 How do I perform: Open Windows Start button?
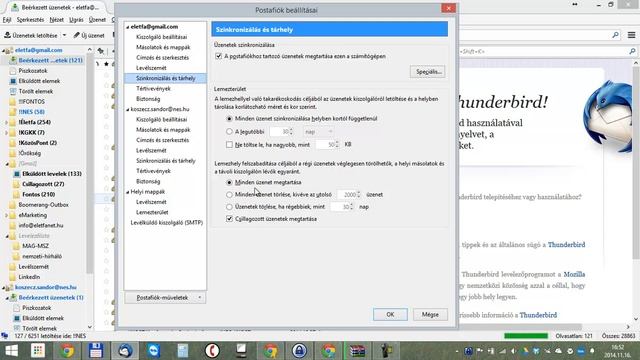coord(11,351)
